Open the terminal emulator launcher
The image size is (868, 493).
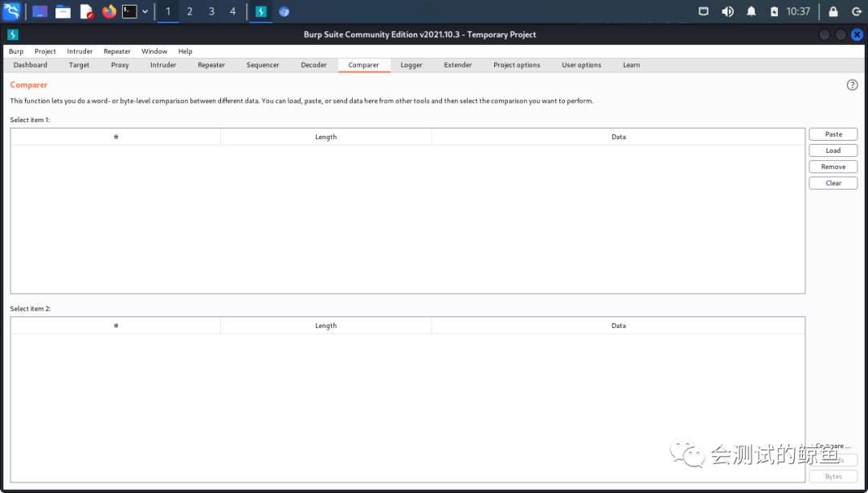click(x=129, y=11)
